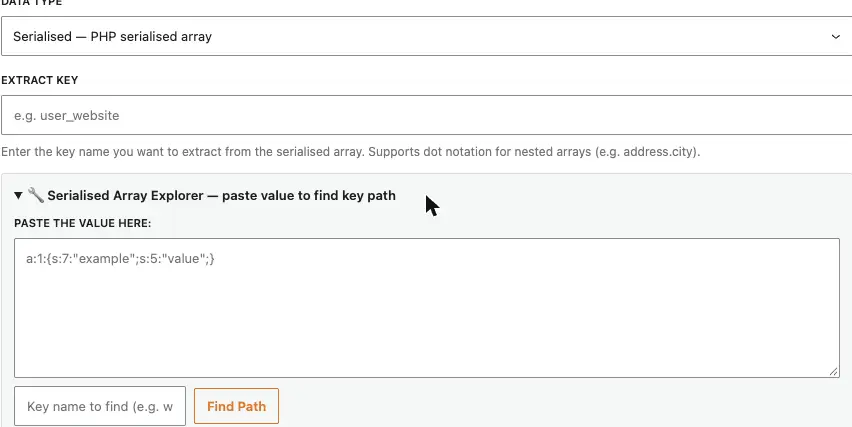The image size is (852, 427).
Task: Click the word 'Serialised' in the data type selector
Action: [x=42, y=37]
